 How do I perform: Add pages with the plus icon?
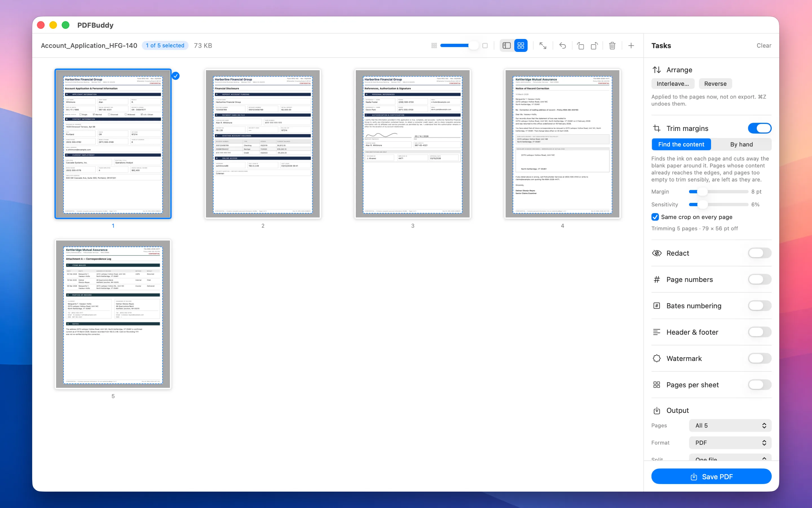pos(631,46)
